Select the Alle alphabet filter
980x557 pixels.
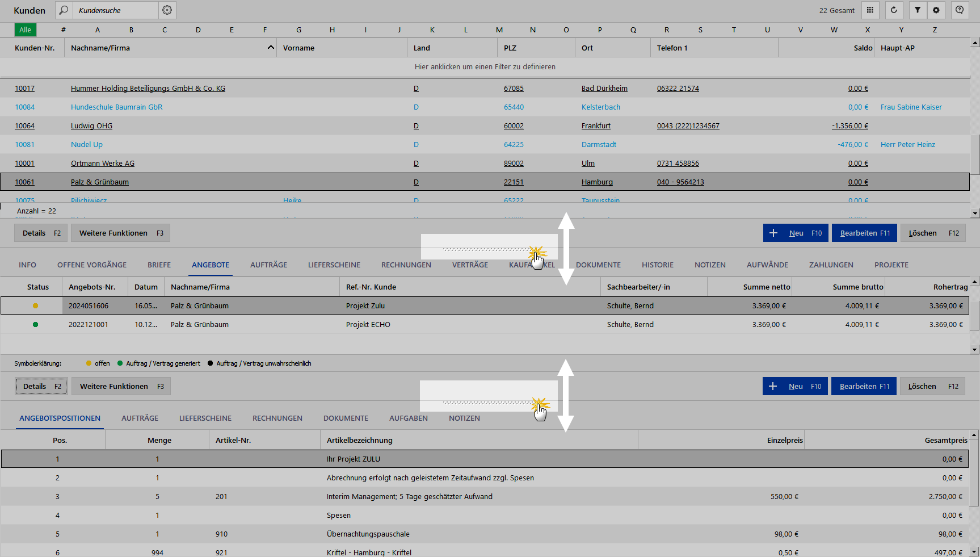[26, 30]
